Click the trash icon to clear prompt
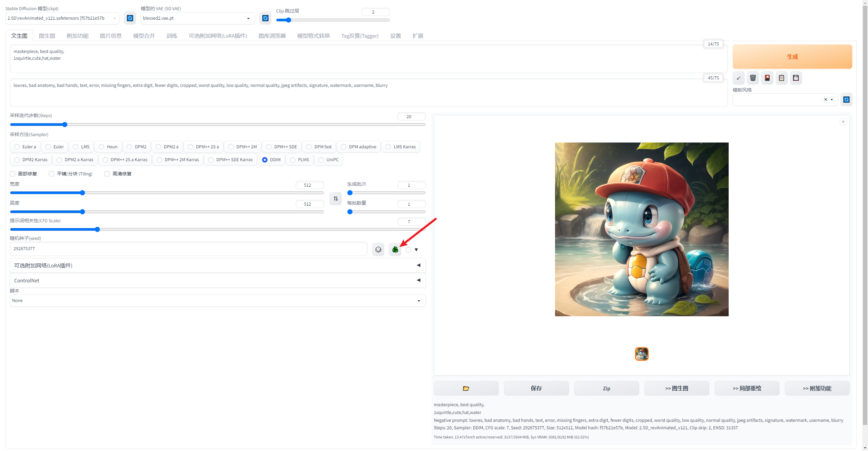Screen dimensions: 868x451 tap(753, 78)
